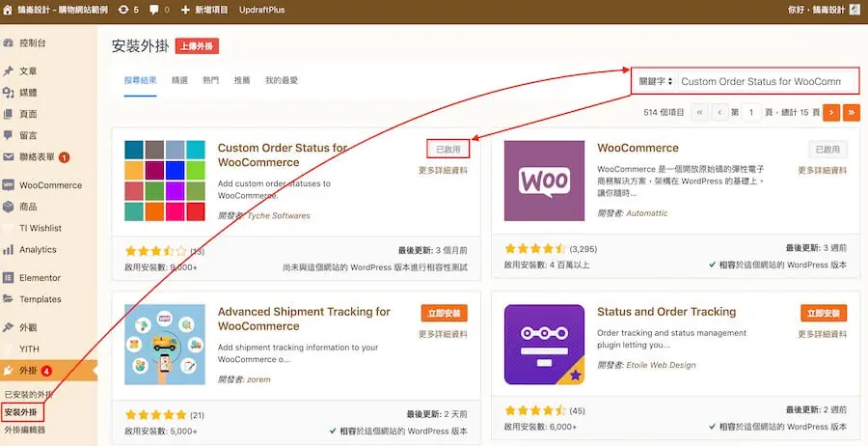Click the 媒體 media icon
The image size is (868, 446).
(x=9, y=93)
